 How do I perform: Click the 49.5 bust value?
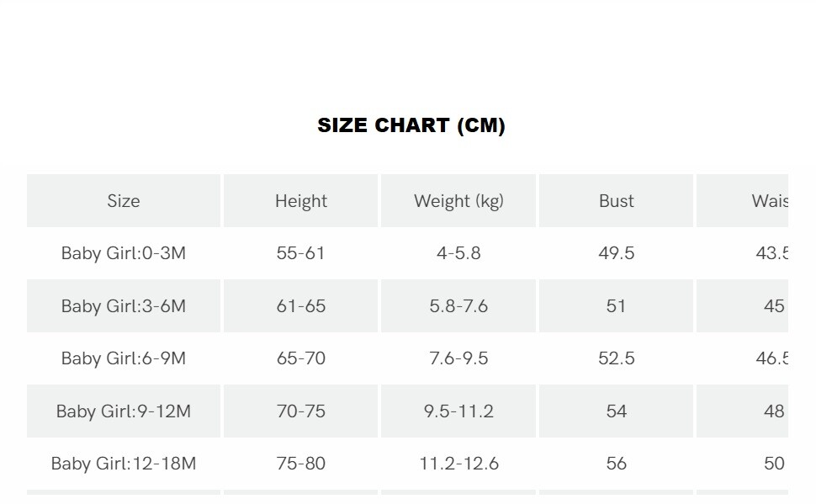[616, 253]
